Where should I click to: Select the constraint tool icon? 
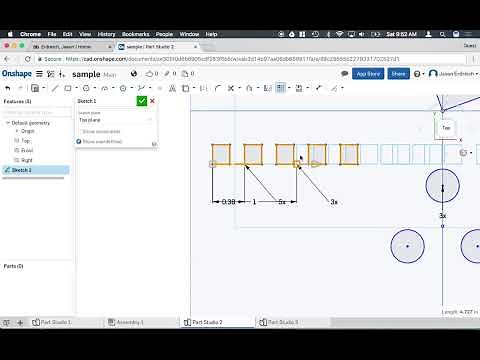[x=334, y=88]
